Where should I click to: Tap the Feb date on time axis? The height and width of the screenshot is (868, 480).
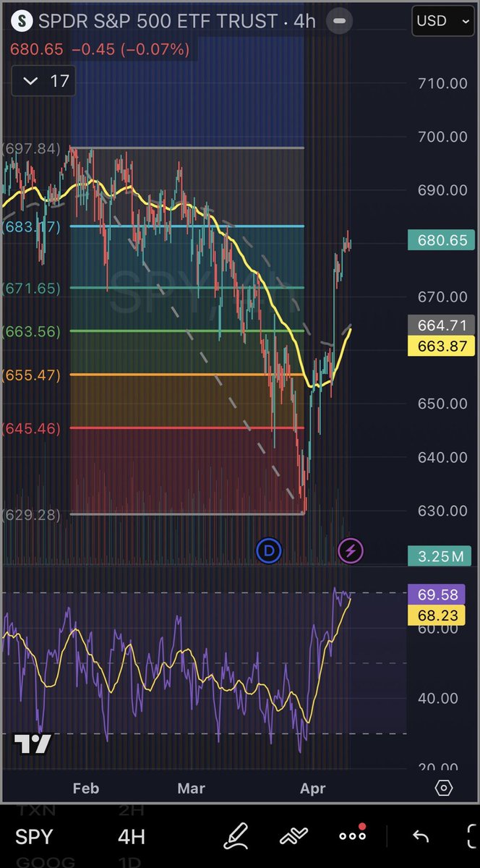85,788
